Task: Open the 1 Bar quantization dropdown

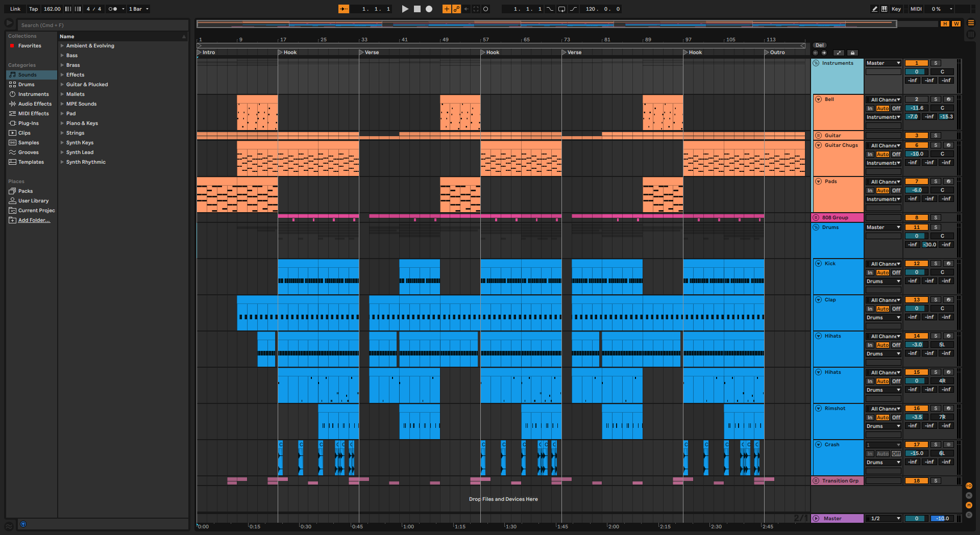Action: click(139, 9)
